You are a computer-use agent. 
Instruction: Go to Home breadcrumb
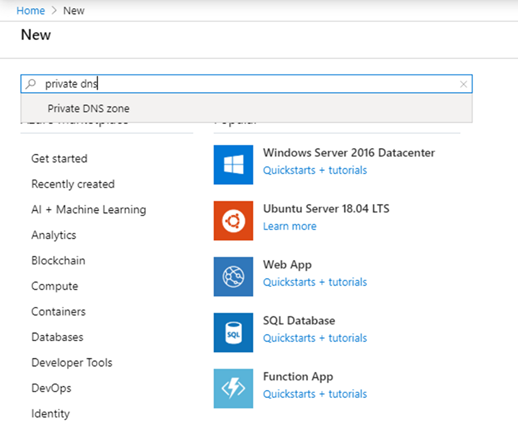(x=31, y=11)
